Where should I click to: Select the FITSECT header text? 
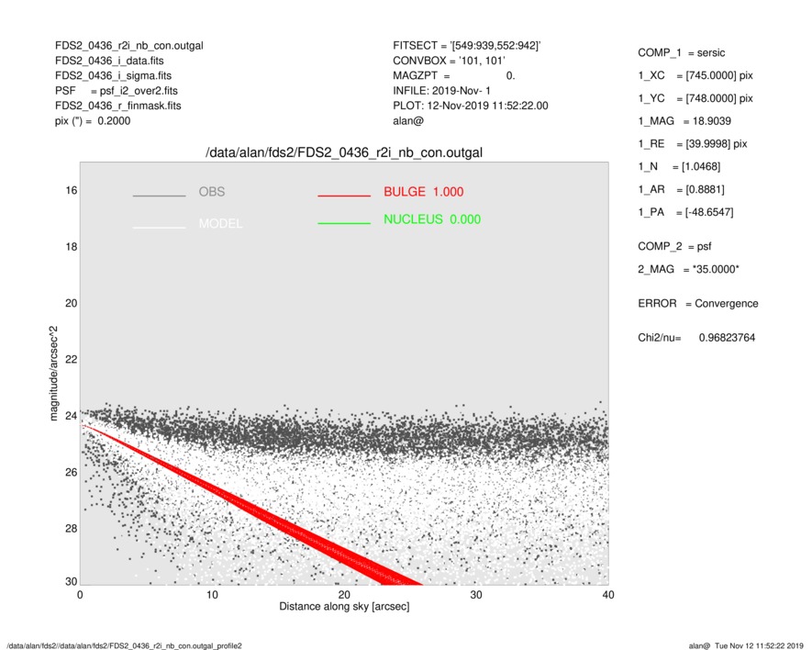(466, 45)
